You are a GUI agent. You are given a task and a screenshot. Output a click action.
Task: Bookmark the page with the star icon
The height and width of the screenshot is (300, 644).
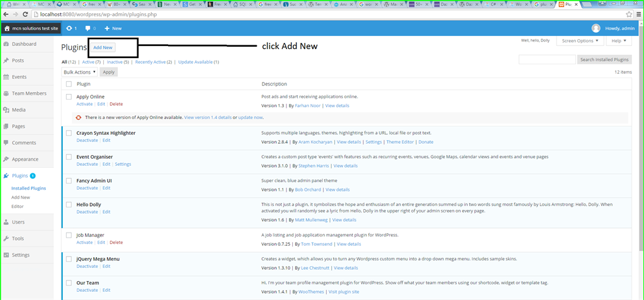point(629,14)
